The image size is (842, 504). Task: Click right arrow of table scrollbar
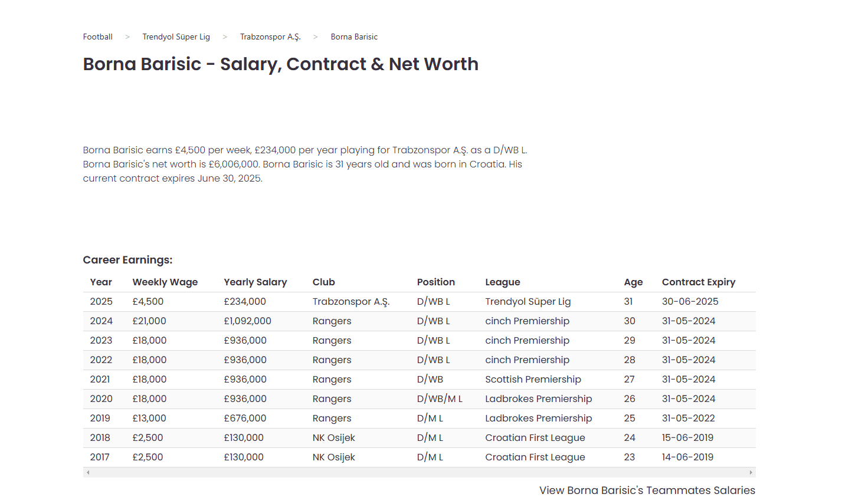(751, 472)
